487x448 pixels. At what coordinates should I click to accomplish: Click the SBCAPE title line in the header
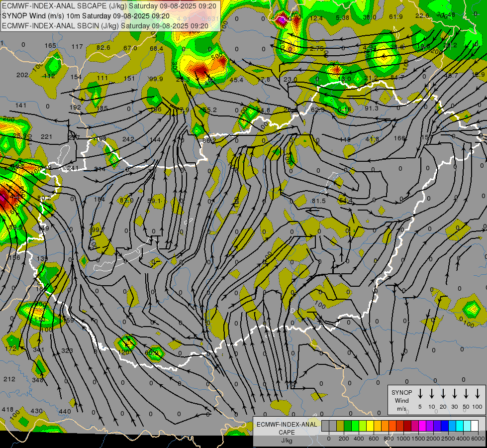click(x=109, y=6)
